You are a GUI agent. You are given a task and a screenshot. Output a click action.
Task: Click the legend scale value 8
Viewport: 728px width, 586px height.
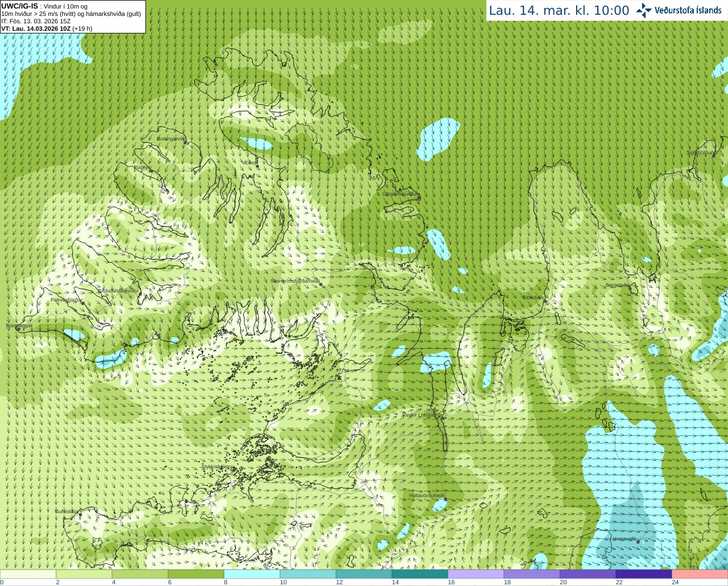point(226,582)
